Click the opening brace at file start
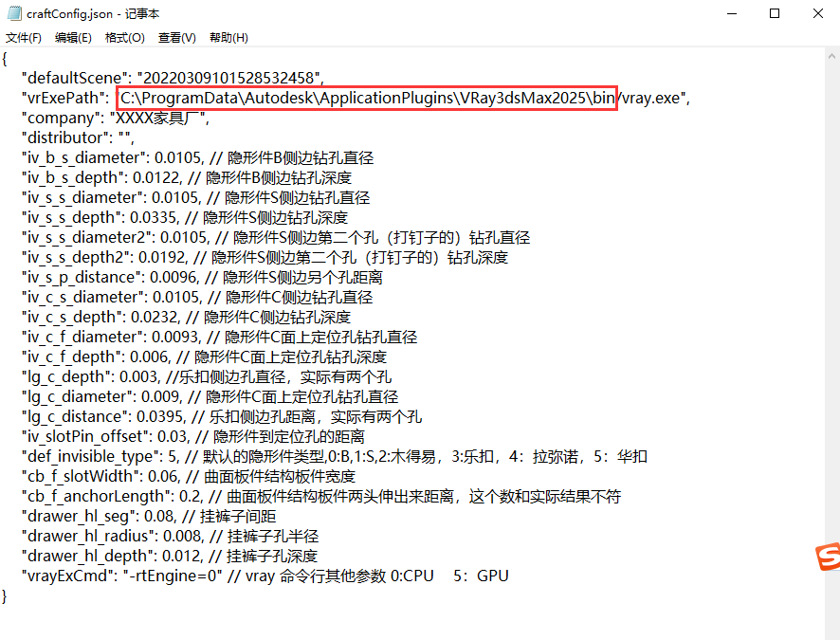Viewport: 840px width, 640px height. [5, 59]
